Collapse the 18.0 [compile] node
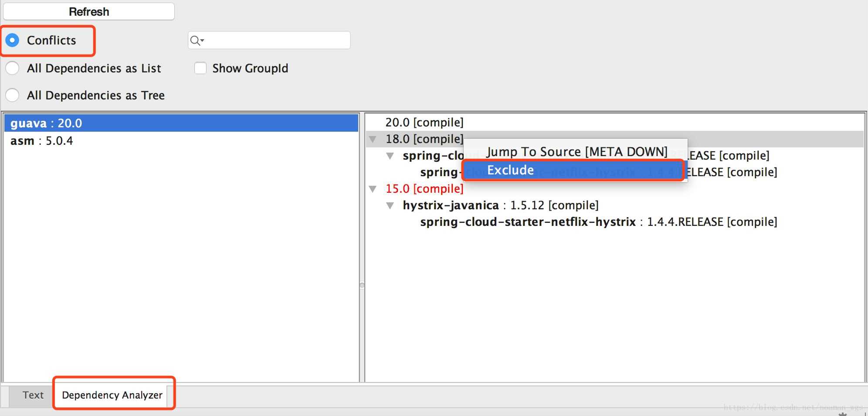This screenshot has height=416, width=868. coord(373,140)
